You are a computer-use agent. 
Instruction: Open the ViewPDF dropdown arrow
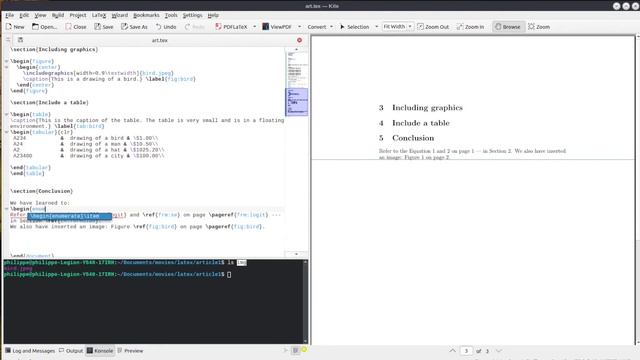(x=299, y=27)
